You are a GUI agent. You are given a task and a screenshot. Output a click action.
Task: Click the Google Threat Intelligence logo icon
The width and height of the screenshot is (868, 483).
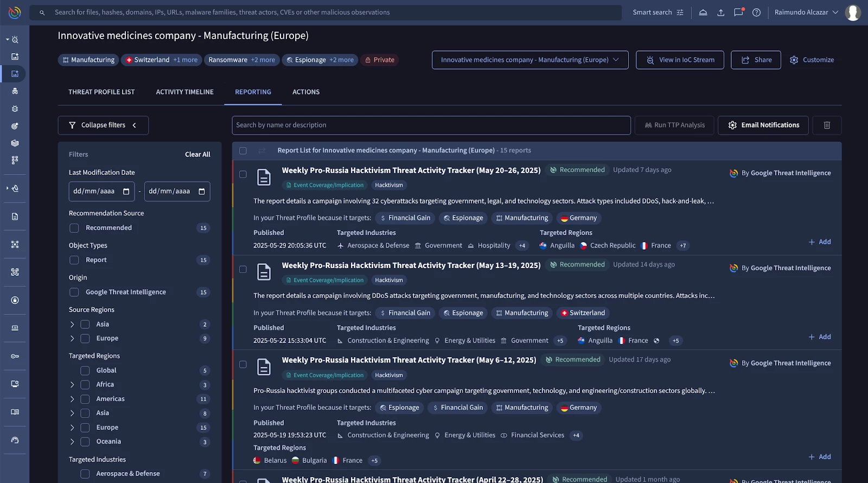click(x=15, y=12)
